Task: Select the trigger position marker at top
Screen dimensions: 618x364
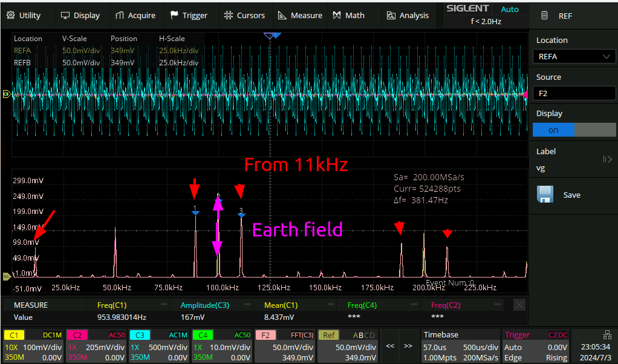Action: pyautogui.click(x=270, y=36)
